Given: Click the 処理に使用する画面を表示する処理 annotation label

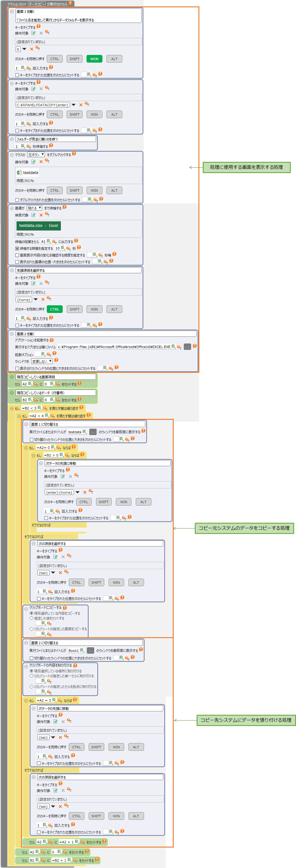Looking at the screenshot, I should 246,167.
